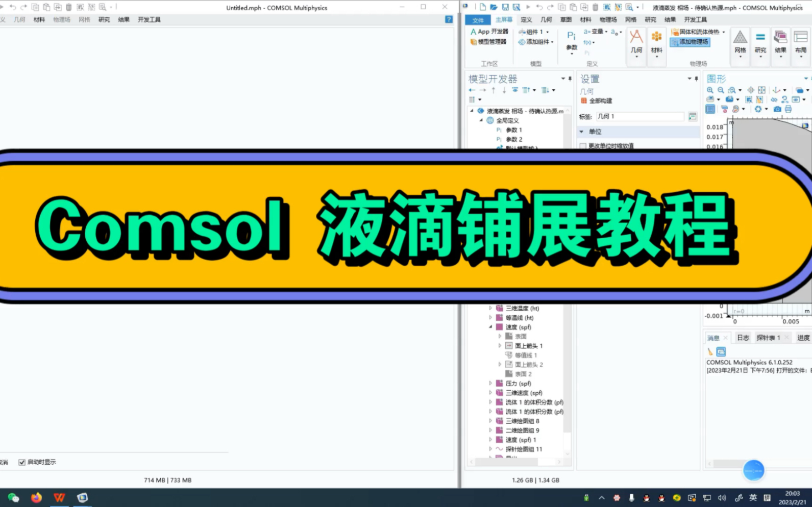Switch to the 主屏幕 ribbon tab
Viewport: 812px width, 507px height.
504,20
